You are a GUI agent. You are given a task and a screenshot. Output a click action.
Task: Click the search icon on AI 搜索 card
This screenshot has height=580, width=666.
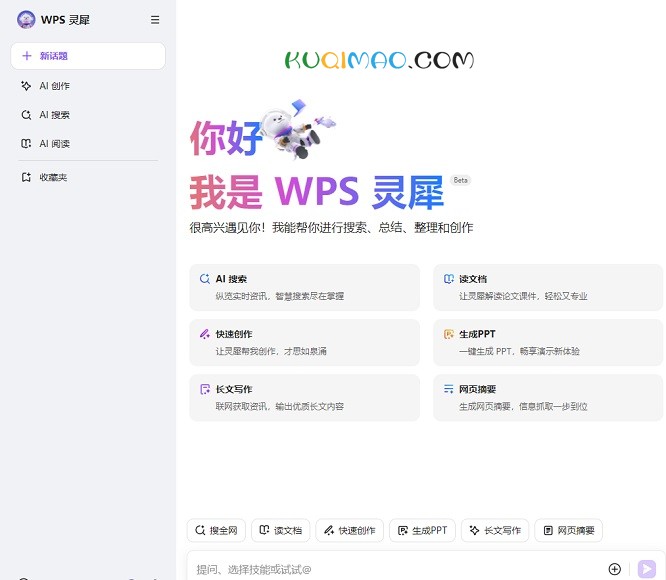(x=205, y=279)
